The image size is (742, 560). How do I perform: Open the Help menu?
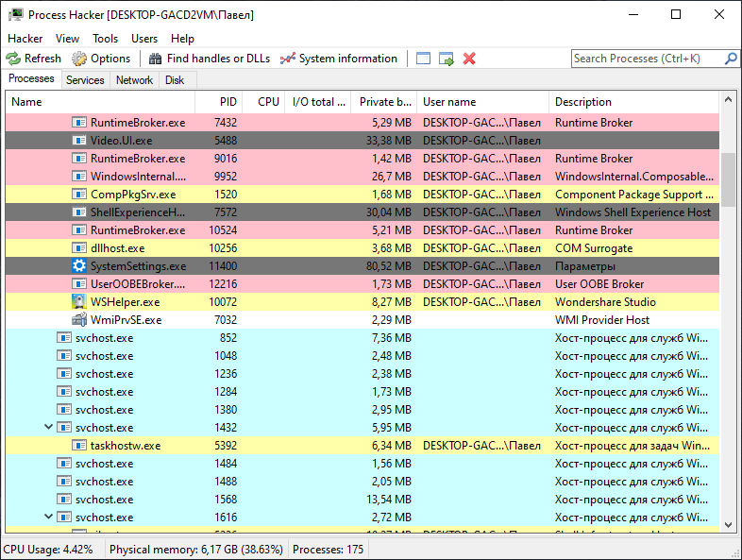(182, 39)
